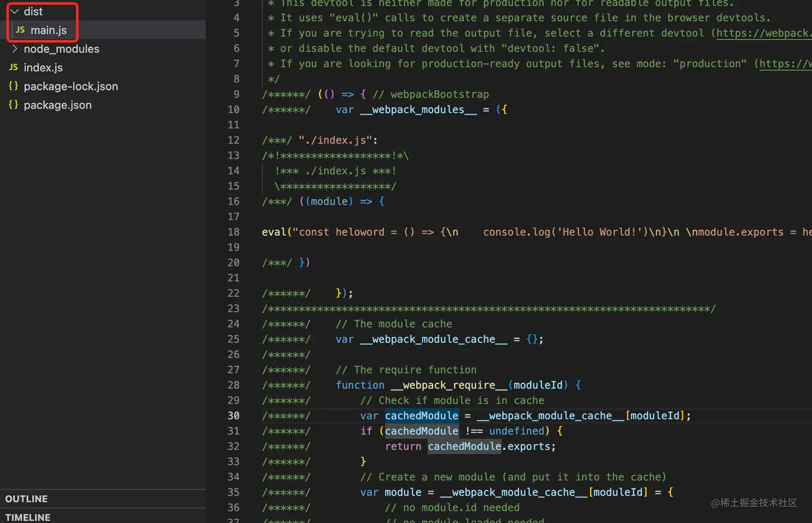Click "devtool: false" text on line 6
This screenshot has height=523, width=812.
550,48
